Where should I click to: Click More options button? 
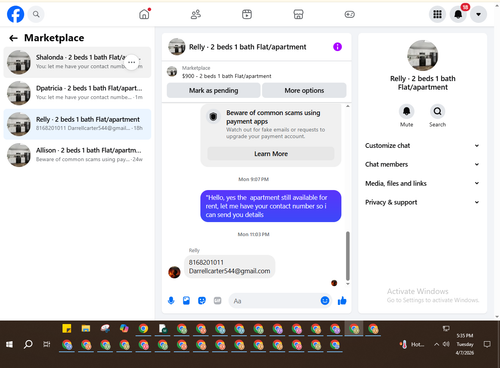click(x=304, y=91)
